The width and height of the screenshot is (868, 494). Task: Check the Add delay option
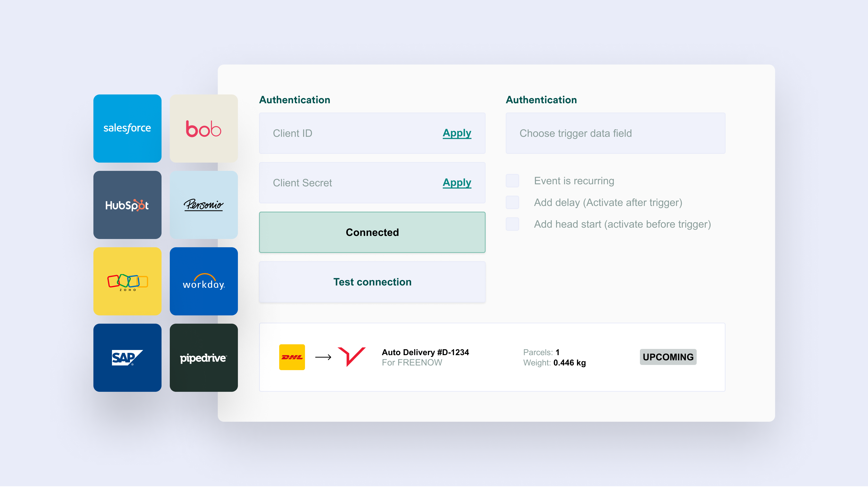(x=512, y=202)
